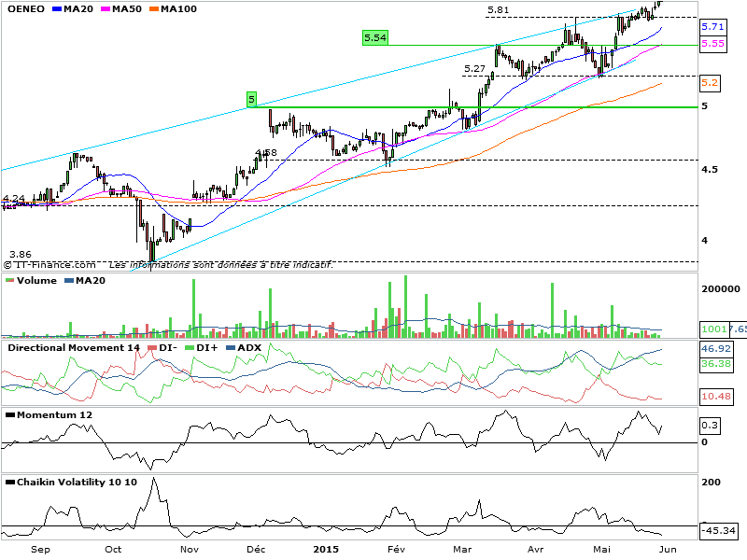Click the Momentum 12 indicator label
Image resolution: width=747 pixels, height=560 pixels.
[x=54, y=414]
